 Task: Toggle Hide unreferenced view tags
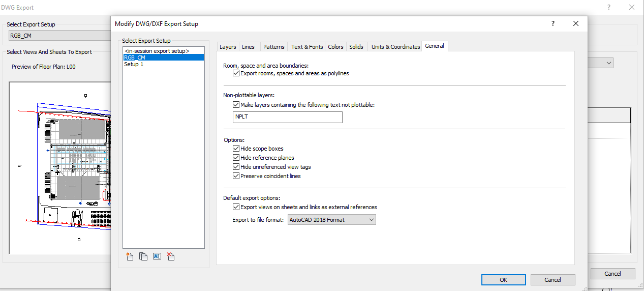(x=236, y=167)
